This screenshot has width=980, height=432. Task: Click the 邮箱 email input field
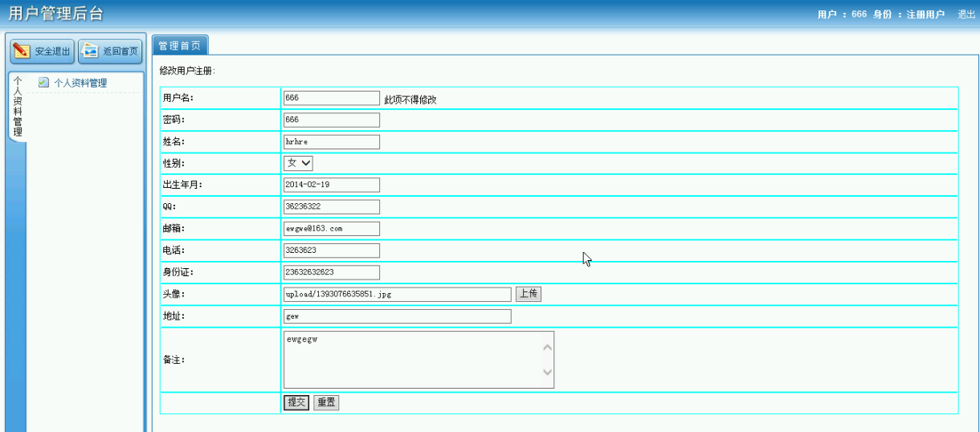click(x=332, y=228)
